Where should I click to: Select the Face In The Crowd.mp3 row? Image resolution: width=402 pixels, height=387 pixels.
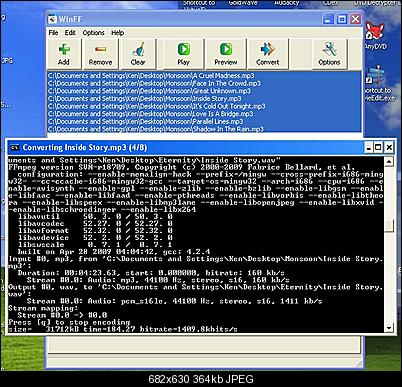pyautogui.click(x=204, y=83)
